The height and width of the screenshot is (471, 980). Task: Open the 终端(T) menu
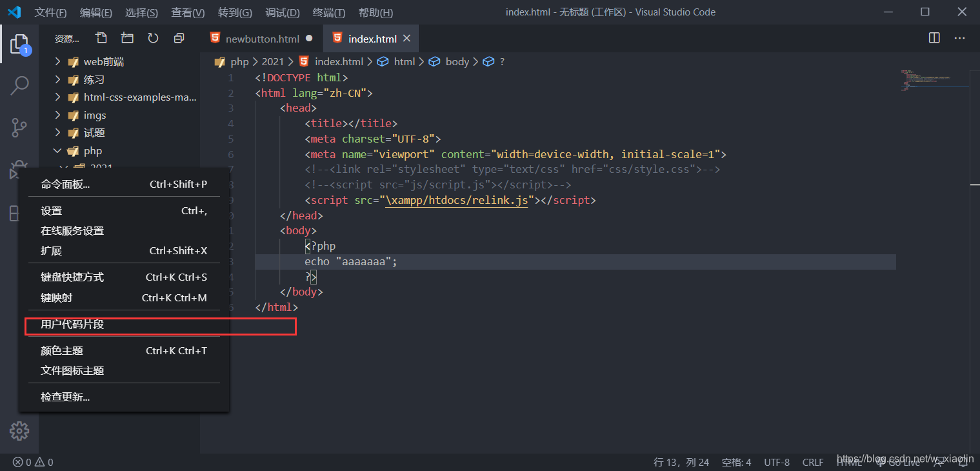click(329, 12)
